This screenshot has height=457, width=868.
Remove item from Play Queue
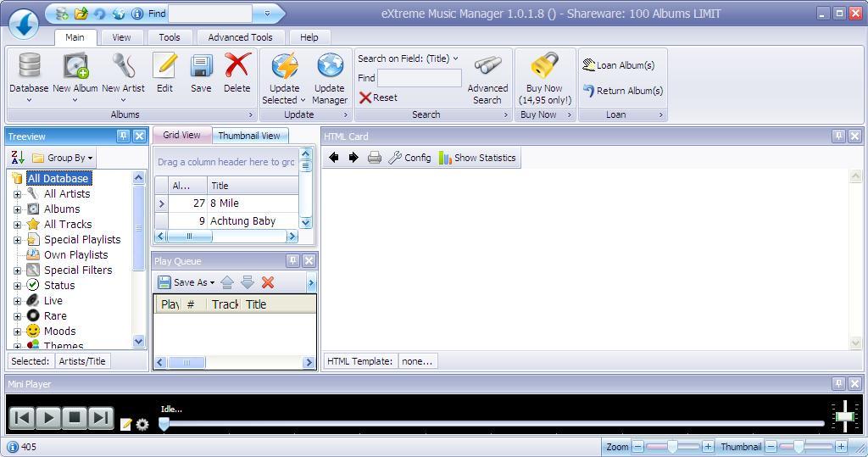click(268, 282)
